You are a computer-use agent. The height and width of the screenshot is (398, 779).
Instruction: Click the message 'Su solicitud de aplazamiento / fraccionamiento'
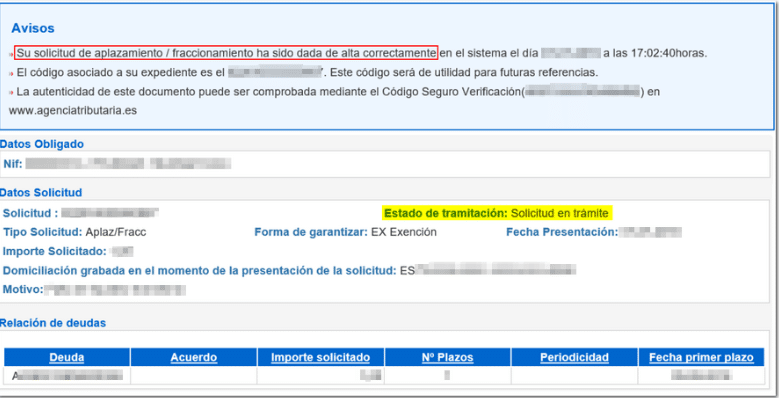pos(226,53)
